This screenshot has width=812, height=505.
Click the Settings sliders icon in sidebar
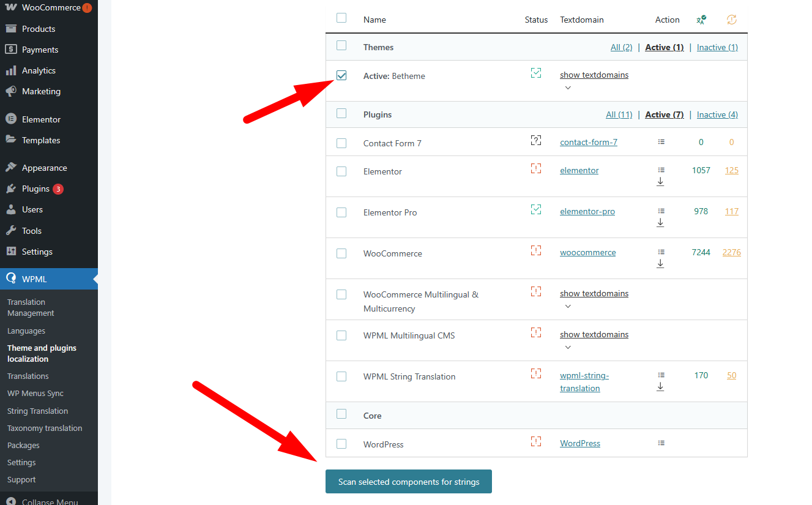(11, 252)
